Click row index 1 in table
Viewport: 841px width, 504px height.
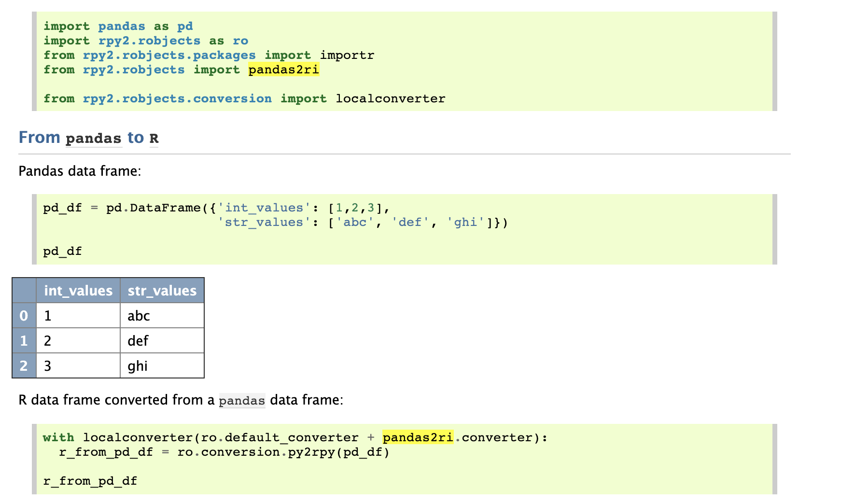24,341
